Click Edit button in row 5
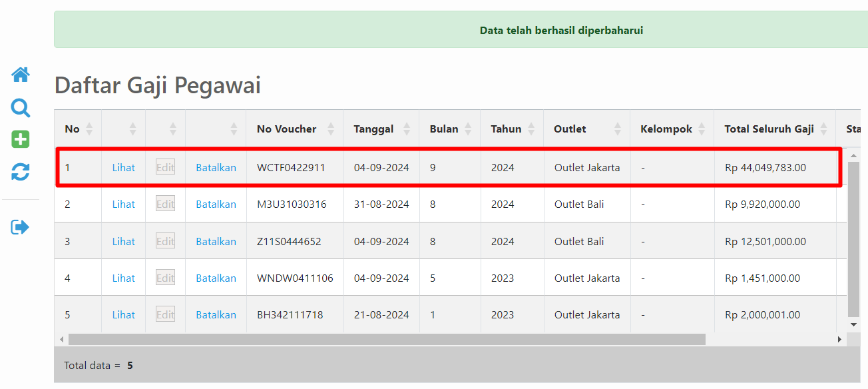868x389 pixels. pyautogui.click(x=165, y=314)
